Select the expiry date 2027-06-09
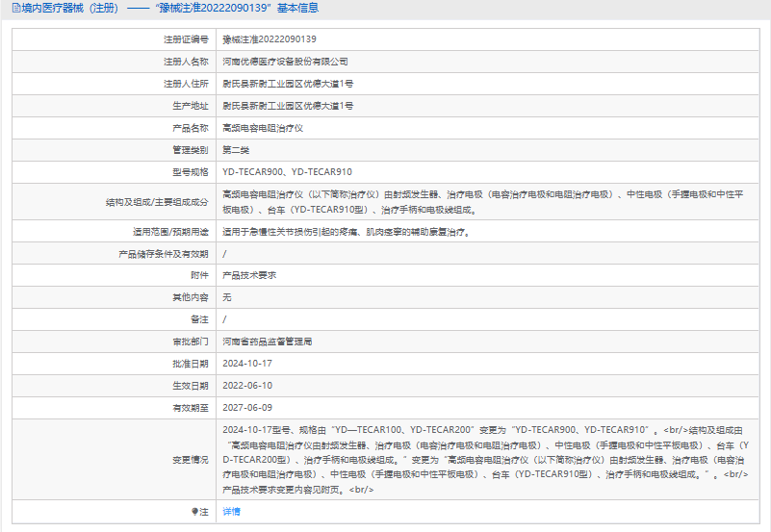This screenshot has height=532, width=771. [x=247, y=408]
